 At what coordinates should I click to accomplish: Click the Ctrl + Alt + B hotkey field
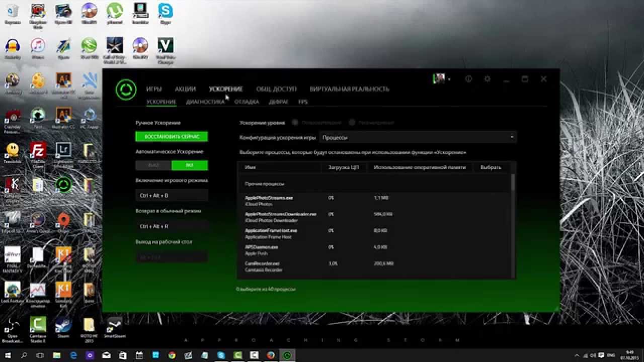click(172, 196)
